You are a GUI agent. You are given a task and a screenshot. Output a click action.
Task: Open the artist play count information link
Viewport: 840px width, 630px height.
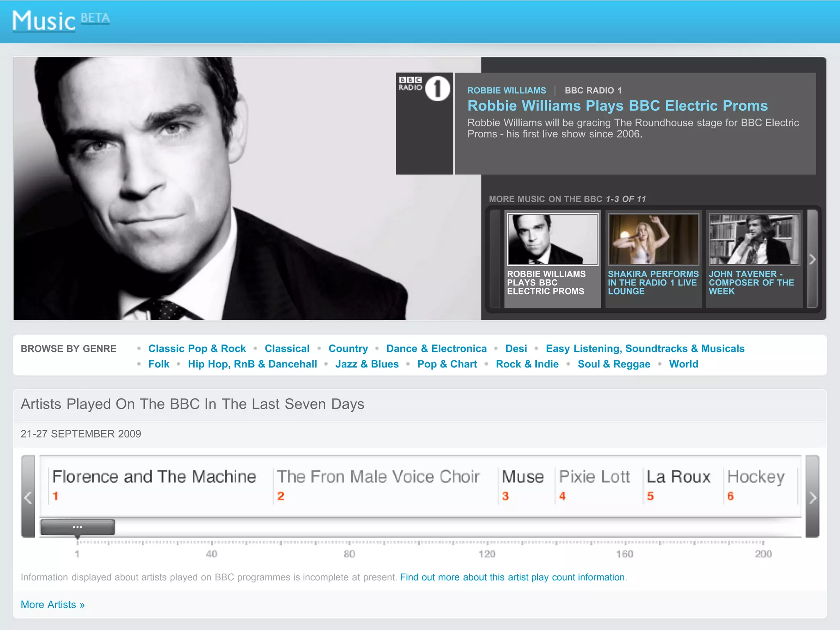(x=512, y=577)
